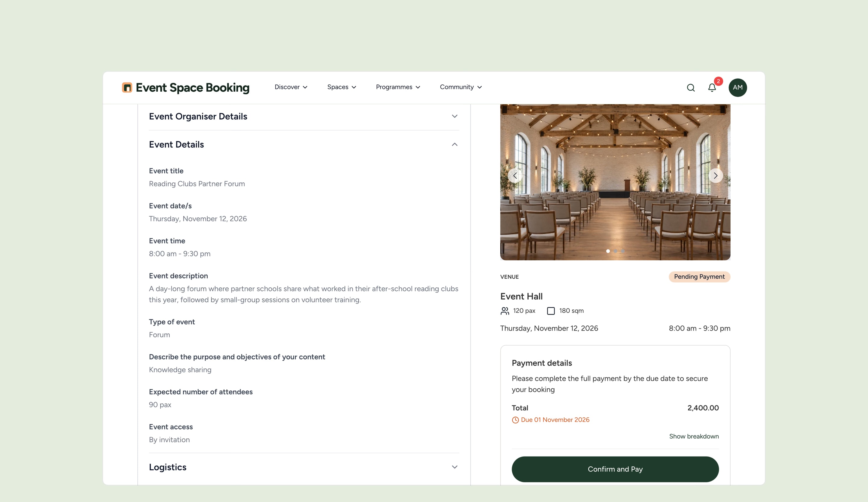Click the By invitation access value
The image size is (868, 502).
tap(169, 440)
